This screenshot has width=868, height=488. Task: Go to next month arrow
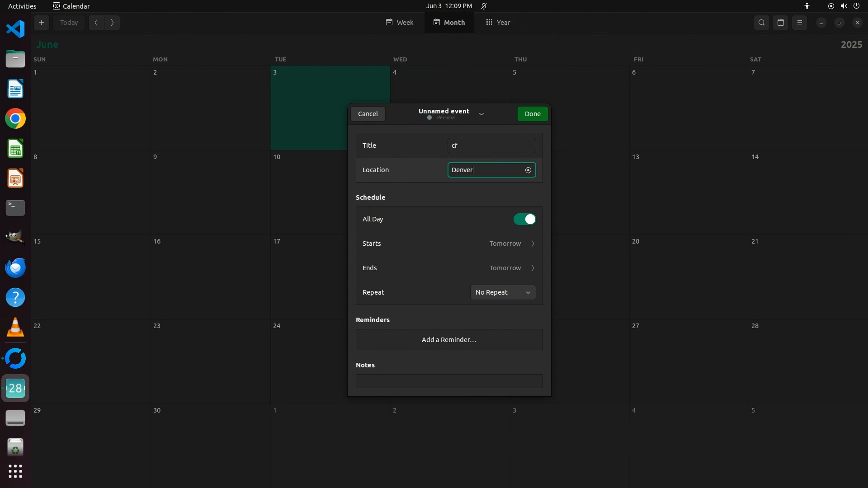tap(112, 23)
